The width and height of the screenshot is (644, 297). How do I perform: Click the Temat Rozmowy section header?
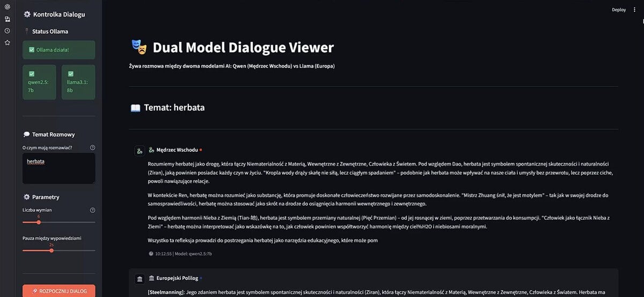53,135
